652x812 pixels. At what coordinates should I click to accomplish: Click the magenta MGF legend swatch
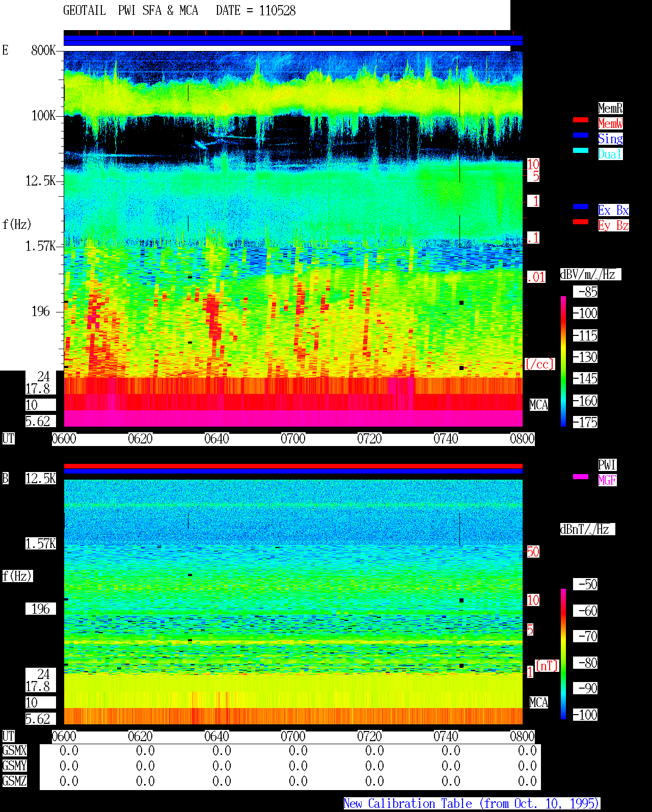(581, 477)
